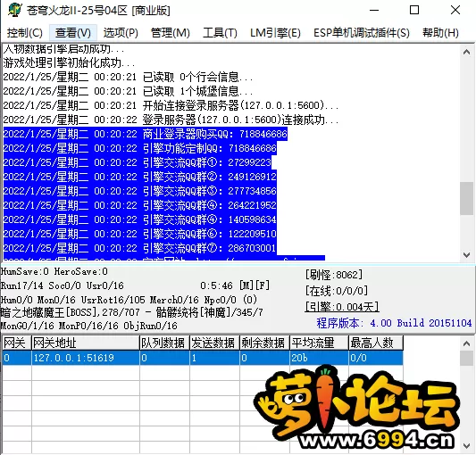The image size is (476, 455).
Task: Click the 暗之地藏魔王[BOSS] status line
Action: click(132, 312)
